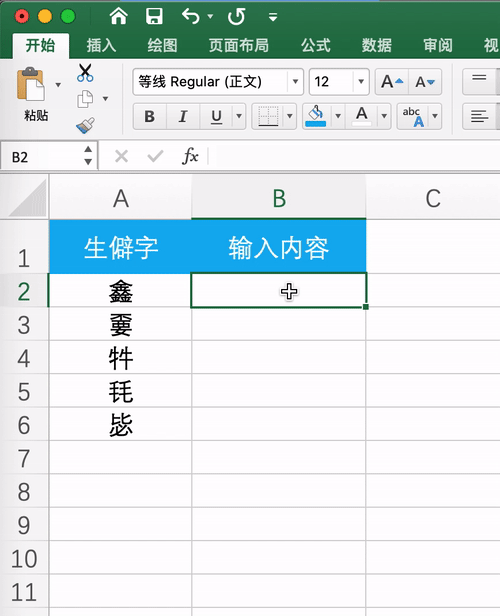The height and width of the screenshot is (616, 500).
Task: Activate the format painter brush
Action: tap(85, 125)
